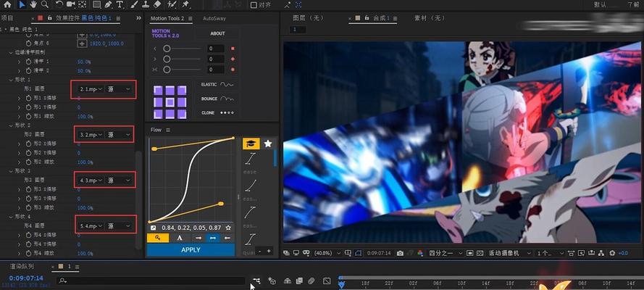Screen dimensions: 644x290
Task: Open the 渲染队列 render queue tab
Action: 22,267
